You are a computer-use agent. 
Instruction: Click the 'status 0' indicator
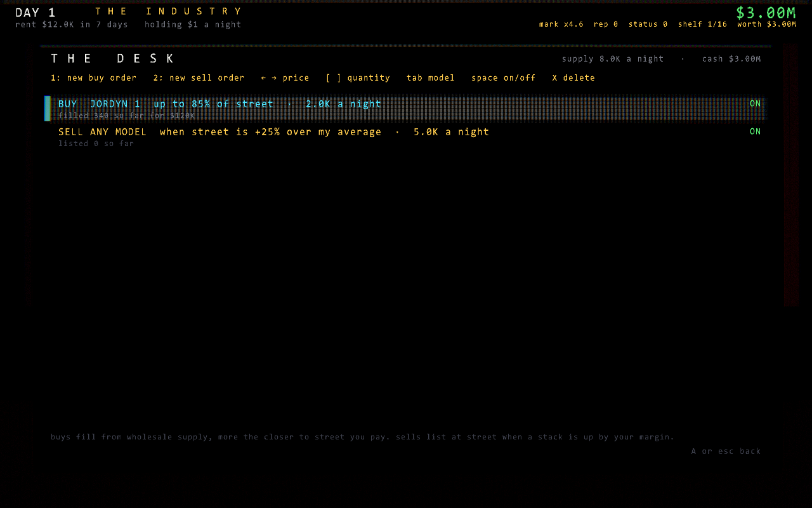pos(648,24)
